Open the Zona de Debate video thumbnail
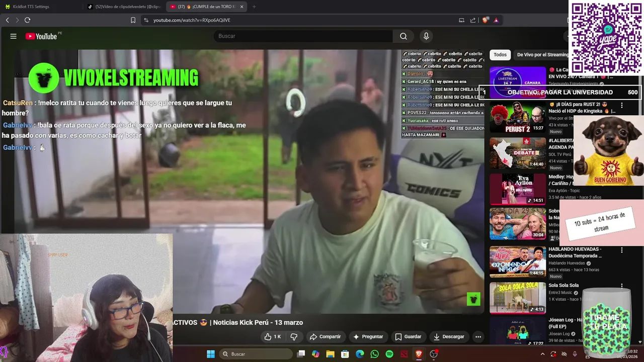 518,153
